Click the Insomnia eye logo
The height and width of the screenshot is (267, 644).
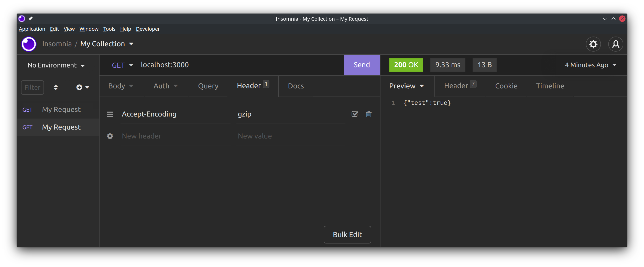[28, 44]
